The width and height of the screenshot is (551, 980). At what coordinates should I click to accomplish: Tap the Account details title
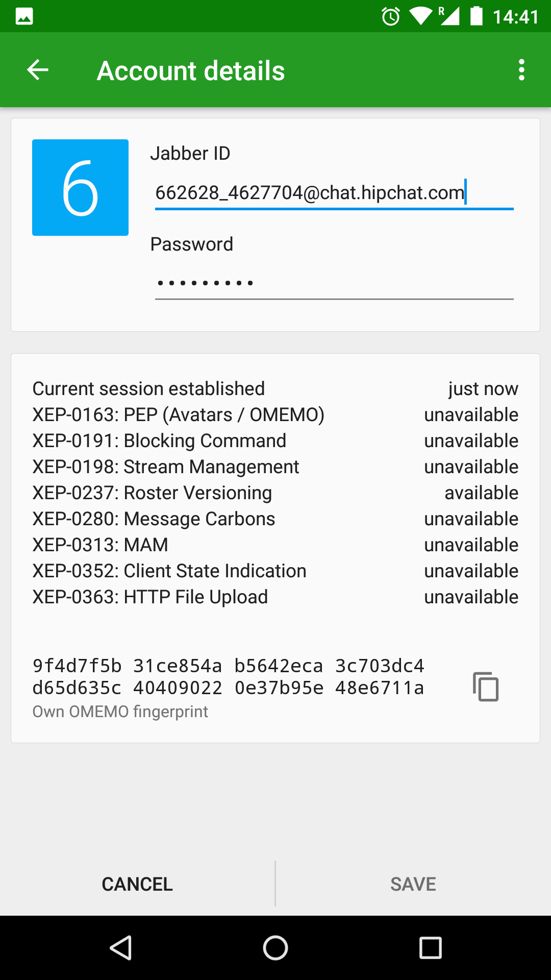point(191,70)
